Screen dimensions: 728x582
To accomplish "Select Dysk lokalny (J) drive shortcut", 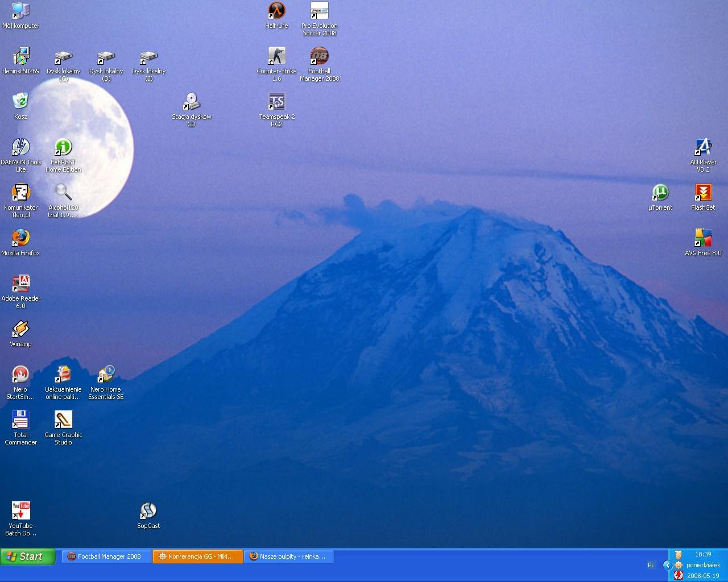I will (x=148, y=65).
